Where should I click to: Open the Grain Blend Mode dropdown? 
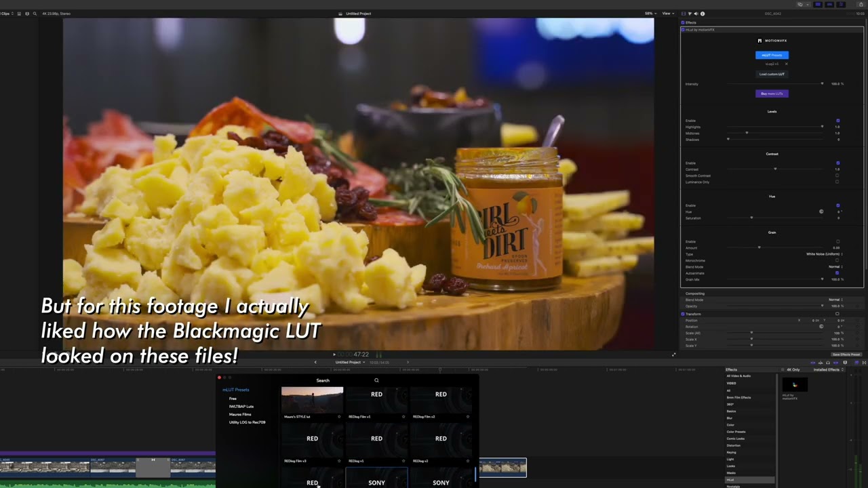835,267
